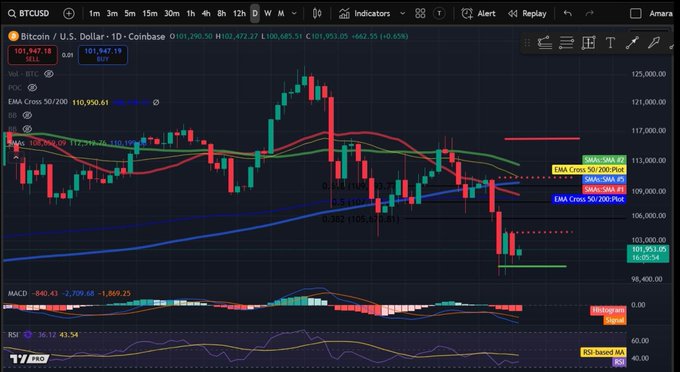680x372 pixels.
Task: Select the position measure grid tool
Action: point(588,43)
